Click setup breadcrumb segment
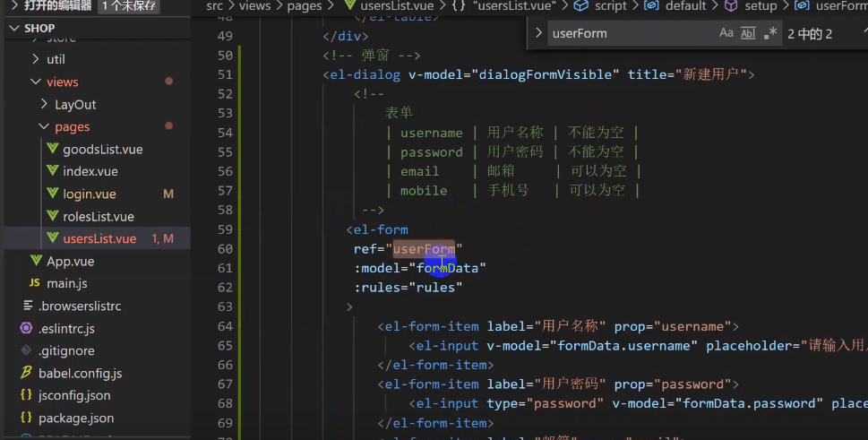The image size is (868, 440). [x=761, y=6]
